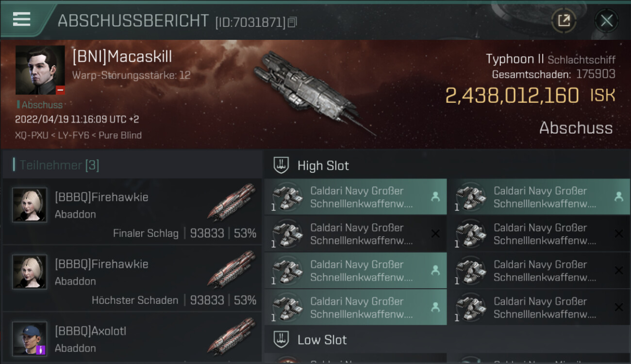The width and height of the screenshot is (631, 364).
Task: Select first Caldari Navy launcher in High Slot
Action: click(x=355, y=198)
